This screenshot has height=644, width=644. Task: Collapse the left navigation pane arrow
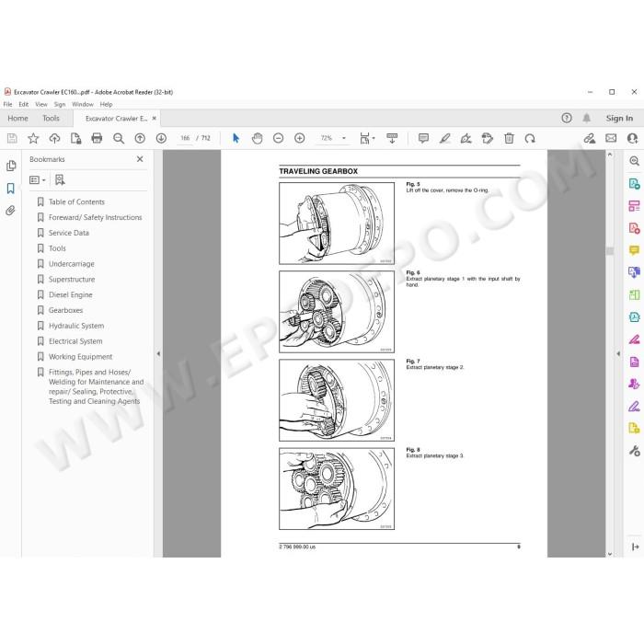158,353
